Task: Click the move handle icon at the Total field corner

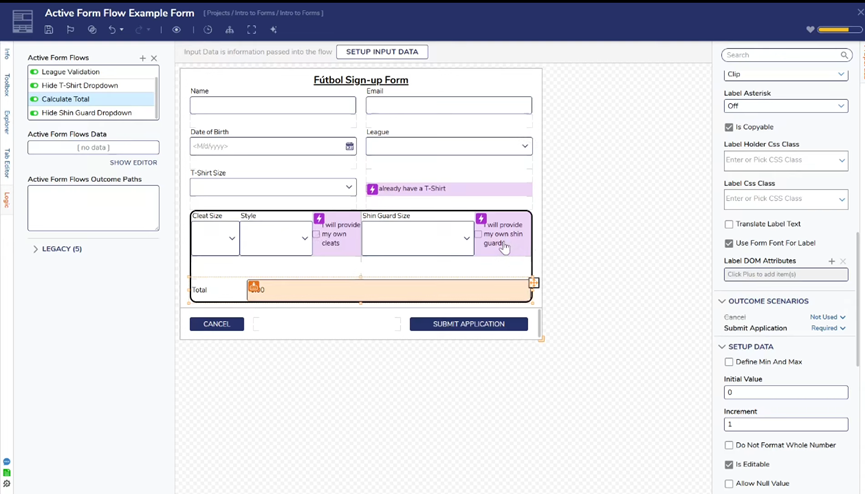Action: coord(533,283)
